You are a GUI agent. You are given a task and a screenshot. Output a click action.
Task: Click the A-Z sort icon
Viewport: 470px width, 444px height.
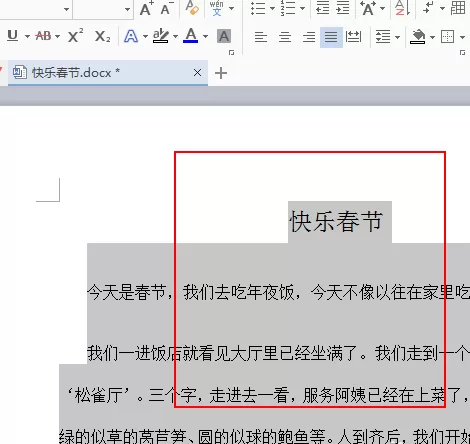tap(402, 8)
